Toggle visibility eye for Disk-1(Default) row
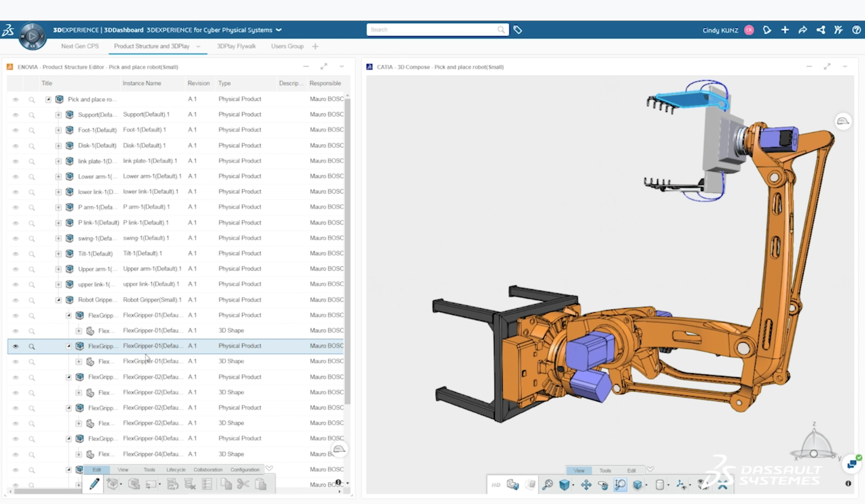 (15, 145)
